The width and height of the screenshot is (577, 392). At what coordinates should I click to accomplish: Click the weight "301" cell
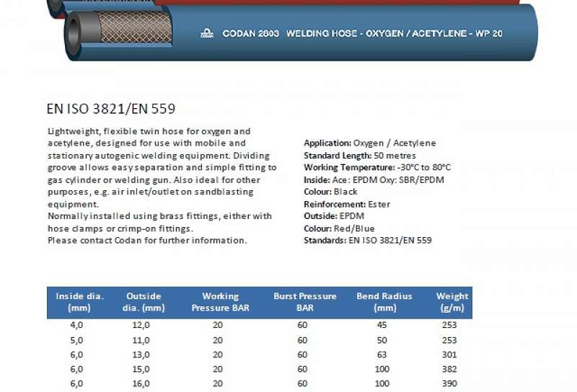tap(449, 355)
